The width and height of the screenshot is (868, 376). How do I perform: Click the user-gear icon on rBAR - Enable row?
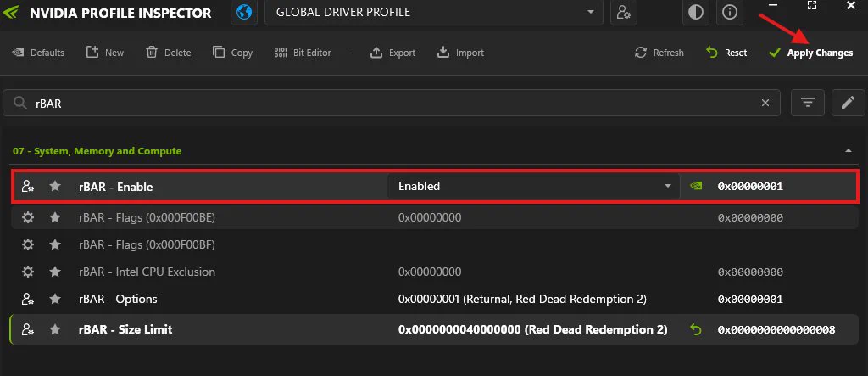click(28, 187)
